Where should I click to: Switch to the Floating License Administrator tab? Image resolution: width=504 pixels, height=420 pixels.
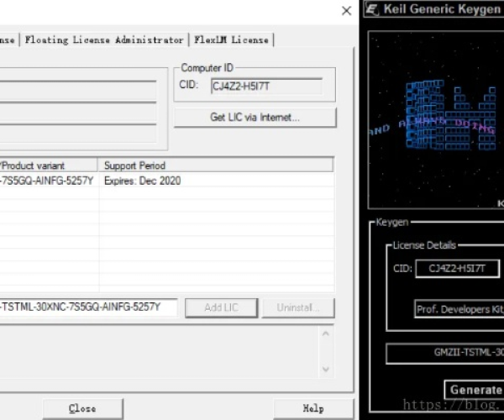click(x=104, y=39)
